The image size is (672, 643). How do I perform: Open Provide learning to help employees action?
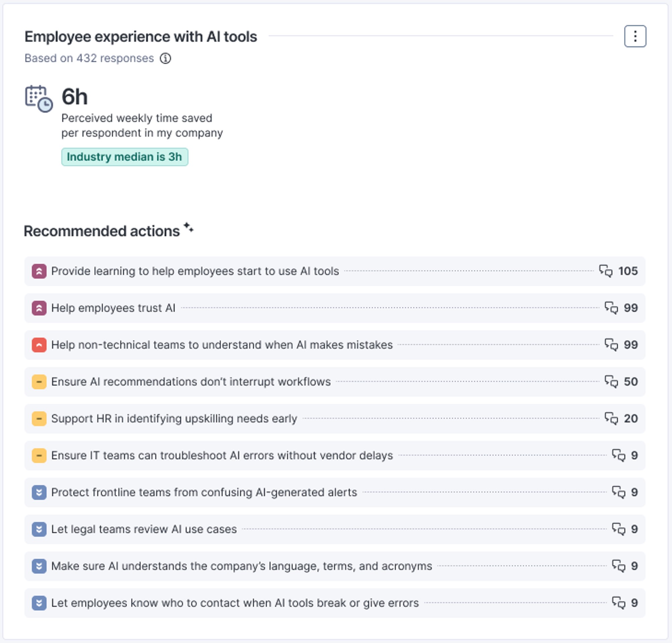pyautogui.click(x=195, y=271)
